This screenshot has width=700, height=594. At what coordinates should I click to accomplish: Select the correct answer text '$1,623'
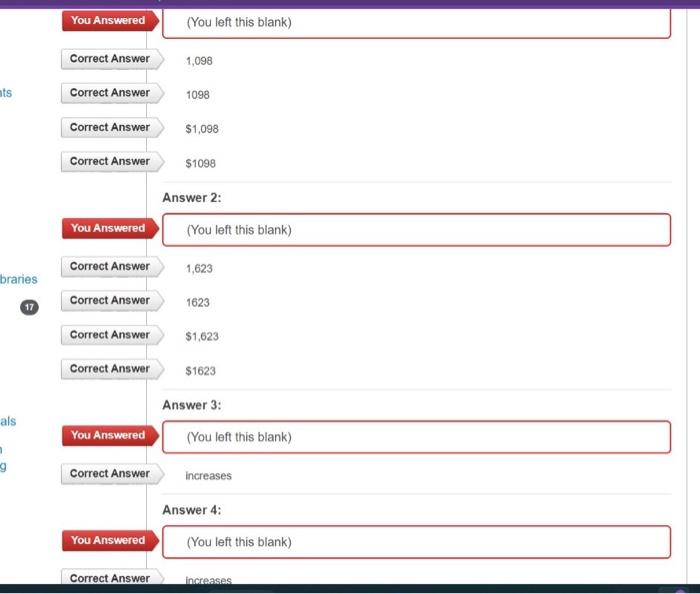point(202,336)
